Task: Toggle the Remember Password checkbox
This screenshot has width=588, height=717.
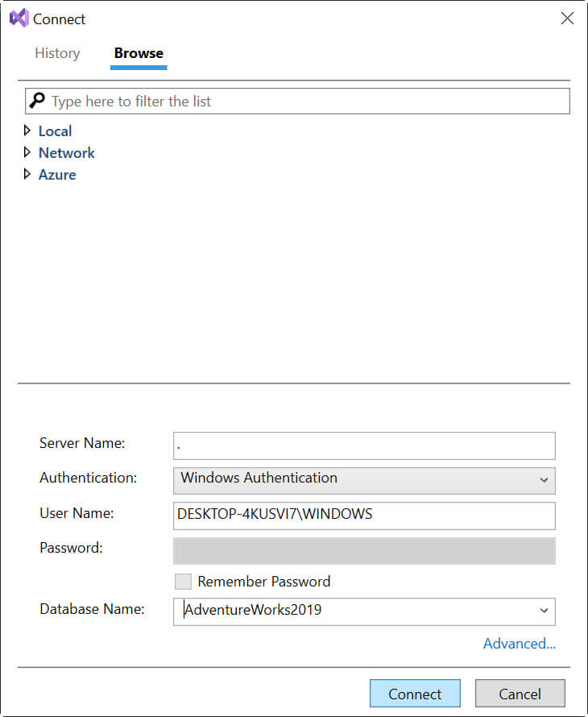Action: pyautogui.click(x=183, y=582)
